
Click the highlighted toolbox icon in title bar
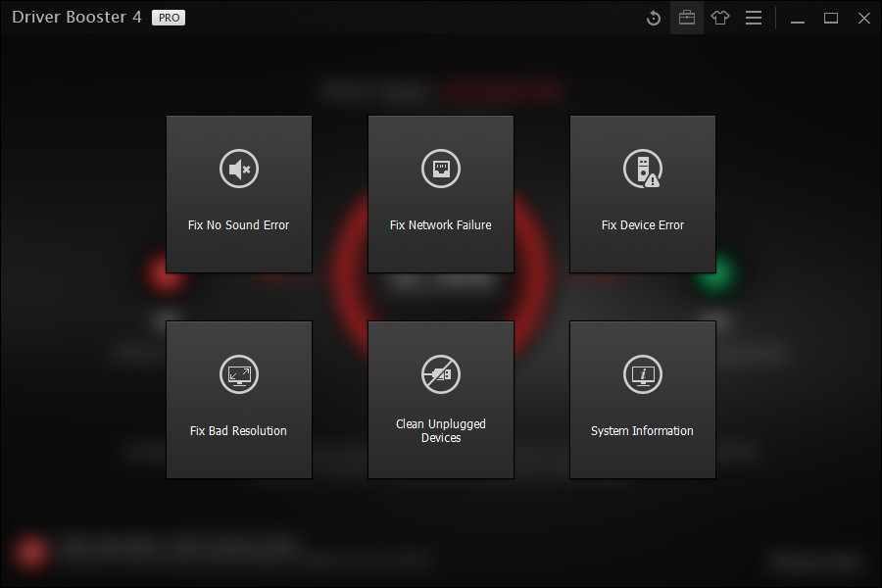tap(686, 18)
